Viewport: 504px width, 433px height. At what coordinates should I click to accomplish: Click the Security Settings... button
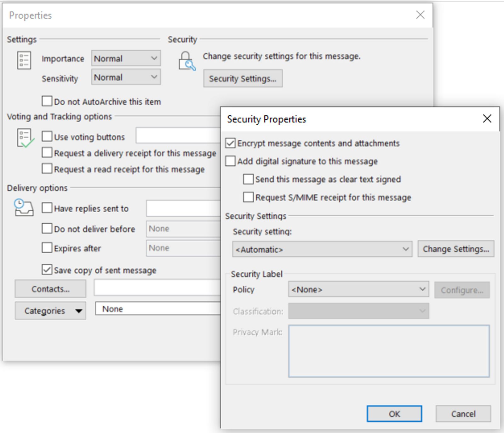click(243, 78)
